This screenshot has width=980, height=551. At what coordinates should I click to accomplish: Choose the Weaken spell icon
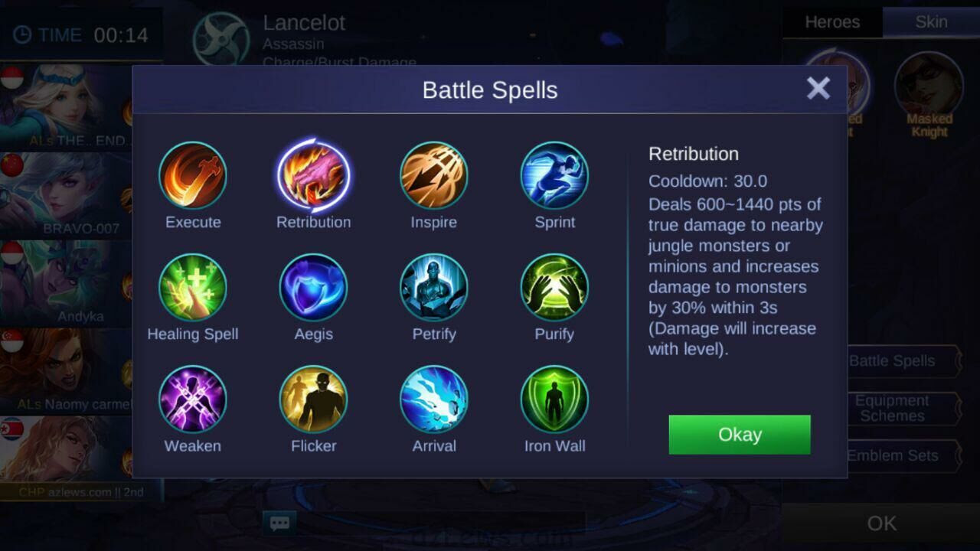[193, 399]
